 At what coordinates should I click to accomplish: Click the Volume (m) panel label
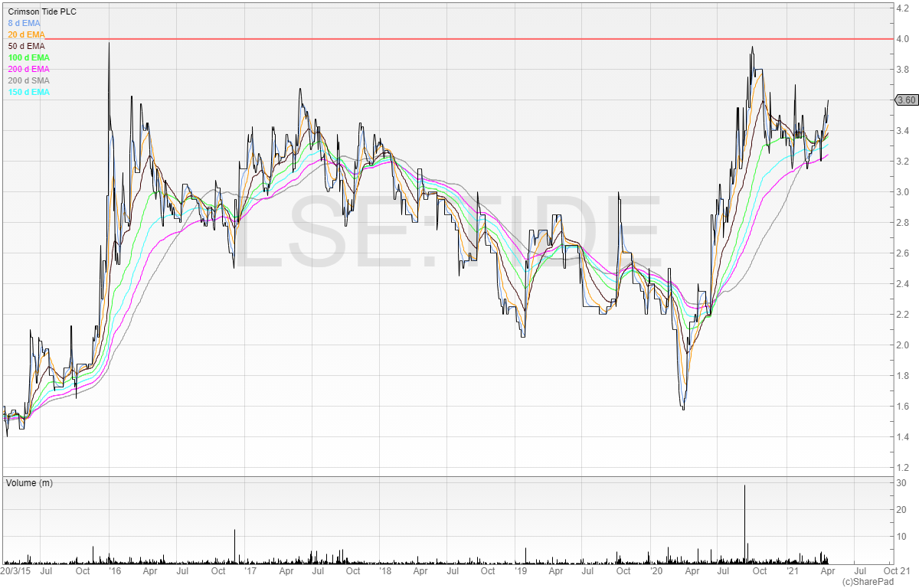coord(30,483)
